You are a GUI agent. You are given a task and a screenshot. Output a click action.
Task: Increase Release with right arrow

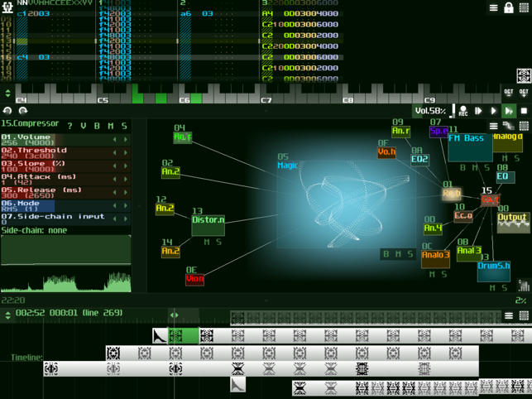pos(126,193)
